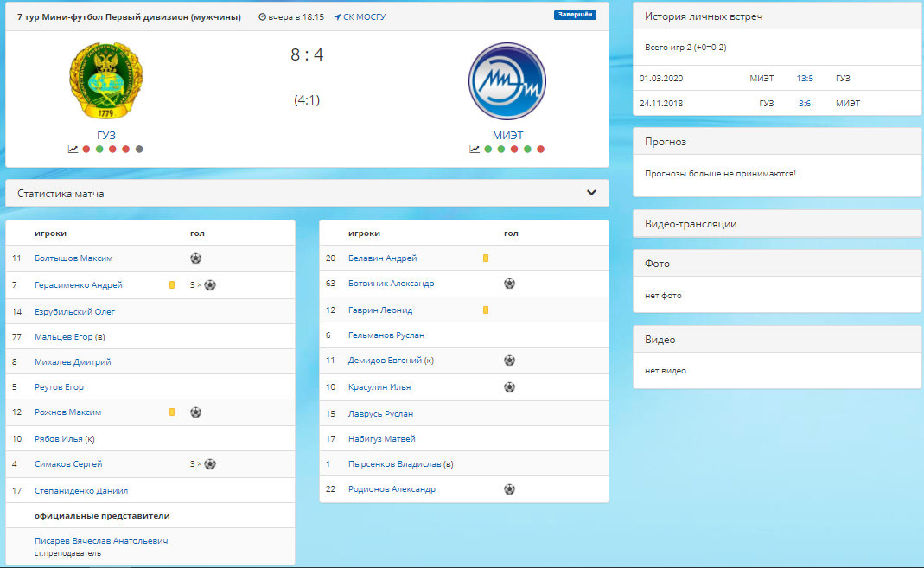Open the 13:5 score match link
The height and width of the screenshot is (568, 924).
[x=805, y=79]
